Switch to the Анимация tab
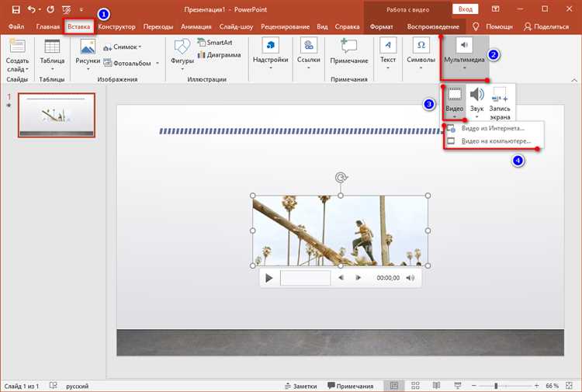Screen dimensions: 582x392 click(x=196, y=26)
